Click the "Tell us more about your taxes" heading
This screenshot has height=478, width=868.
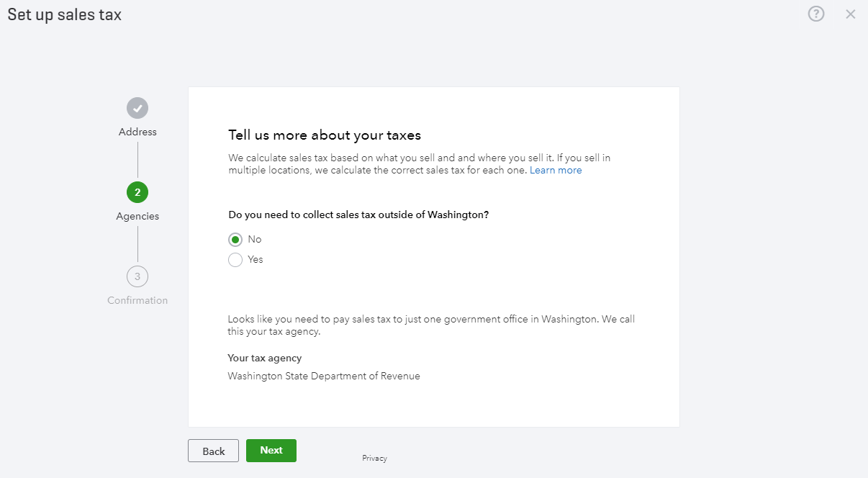point(325,135)
